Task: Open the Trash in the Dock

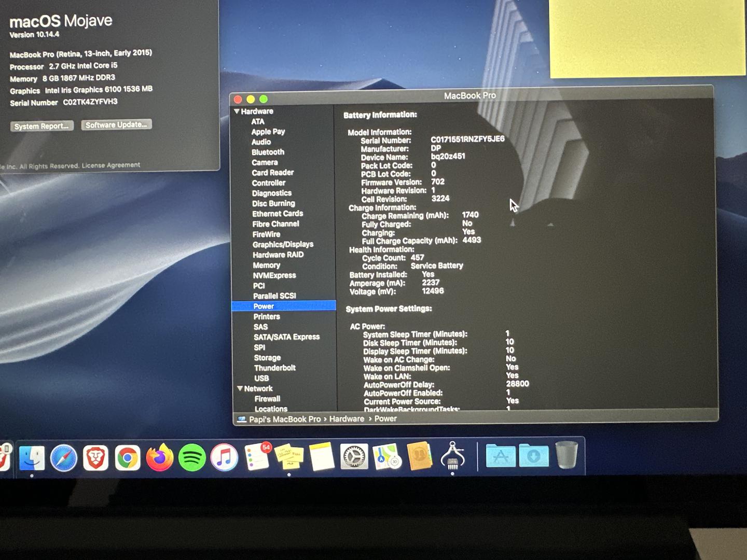Action: pyautogui.click(x=566, y=455)
